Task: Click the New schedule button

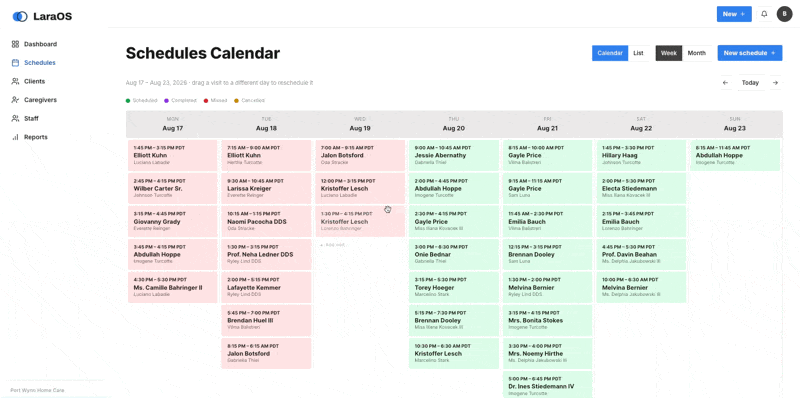Action: (749, 53)
